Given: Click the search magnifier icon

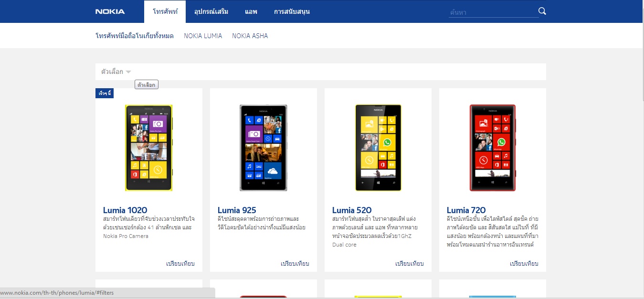Looking at the screenshot, I should [x=542, y=11].
